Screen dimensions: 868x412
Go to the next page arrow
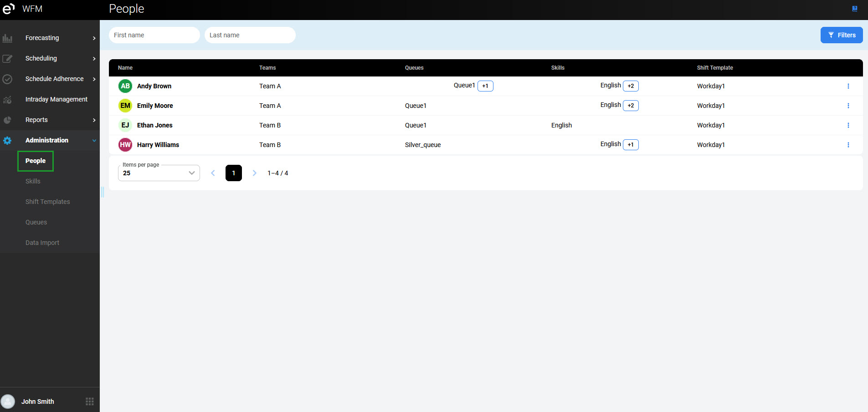(255, 173)
